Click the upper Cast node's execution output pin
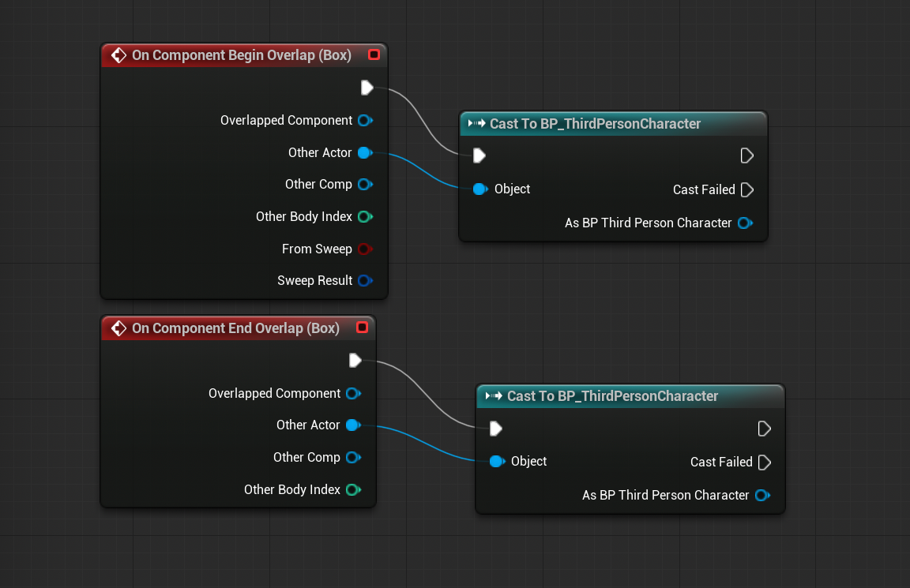The image size is (910, 588). coord(747,155)
